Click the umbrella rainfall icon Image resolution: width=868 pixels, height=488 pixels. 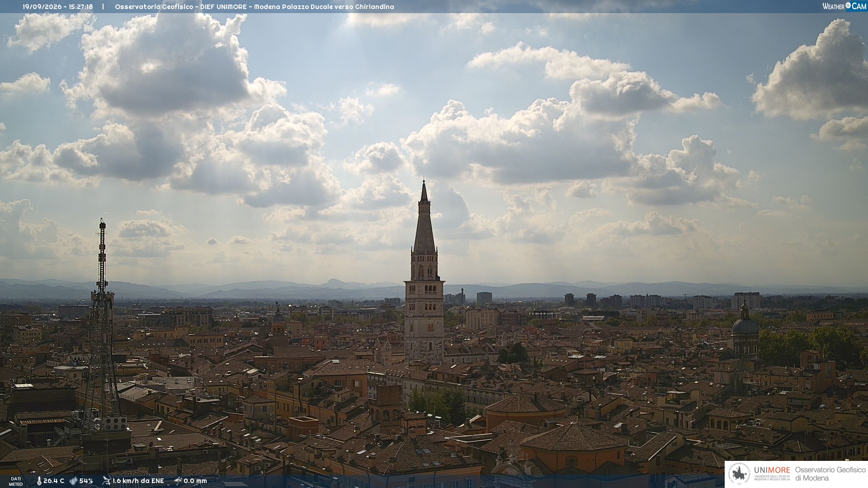pyautogui.click(x=178, y=481)
